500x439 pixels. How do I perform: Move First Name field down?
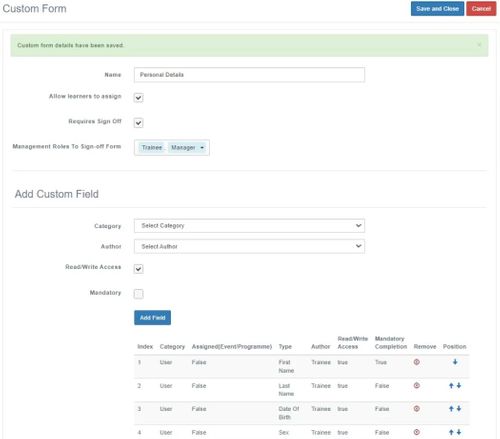[455, 362]
